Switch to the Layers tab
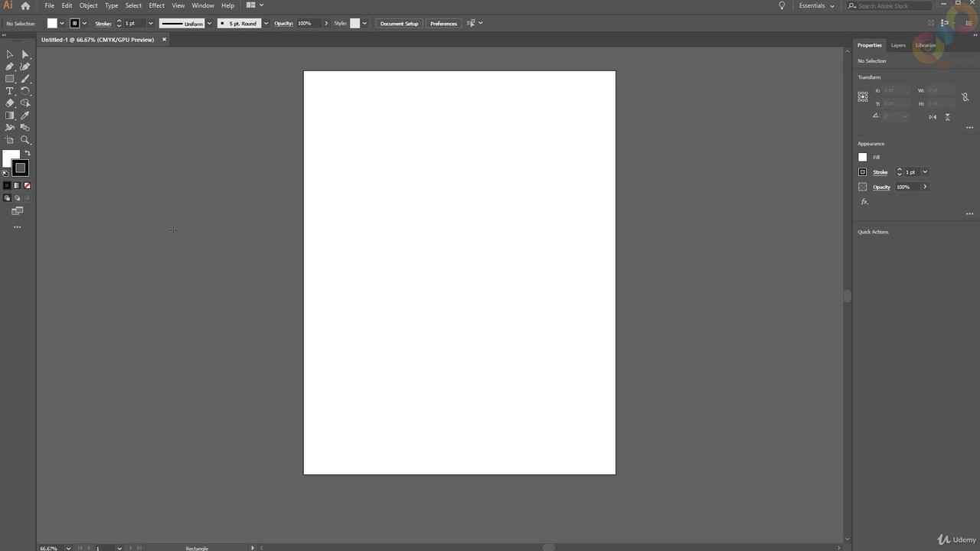The height and width of the screenshot is (551, 980). 898,45
